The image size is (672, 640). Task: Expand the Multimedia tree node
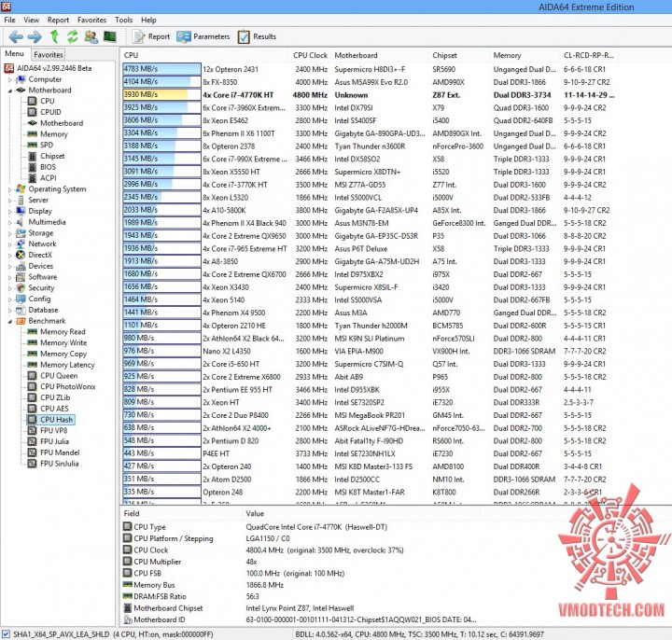[10, 222]
